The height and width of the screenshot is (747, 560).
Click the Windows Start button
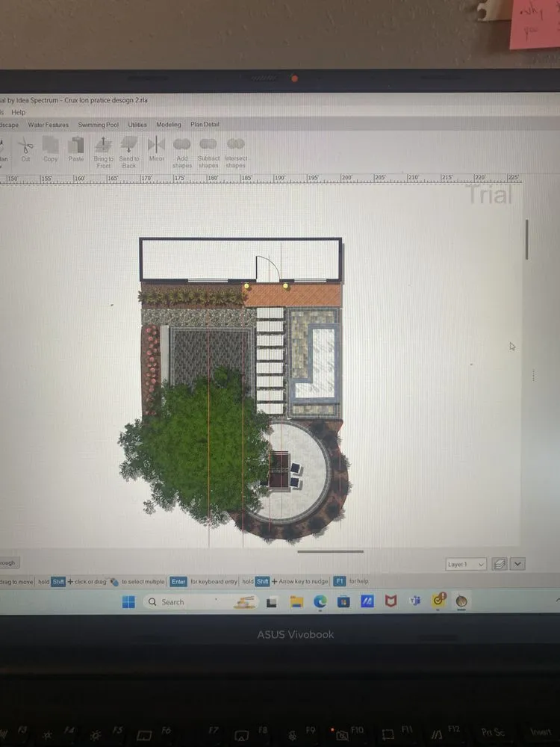coord(128,601)
